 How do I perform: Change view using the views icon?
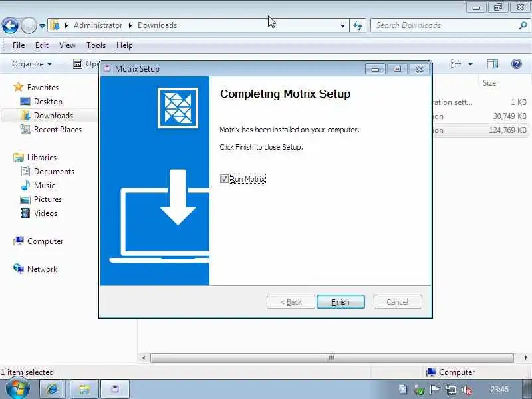point(456,64)
